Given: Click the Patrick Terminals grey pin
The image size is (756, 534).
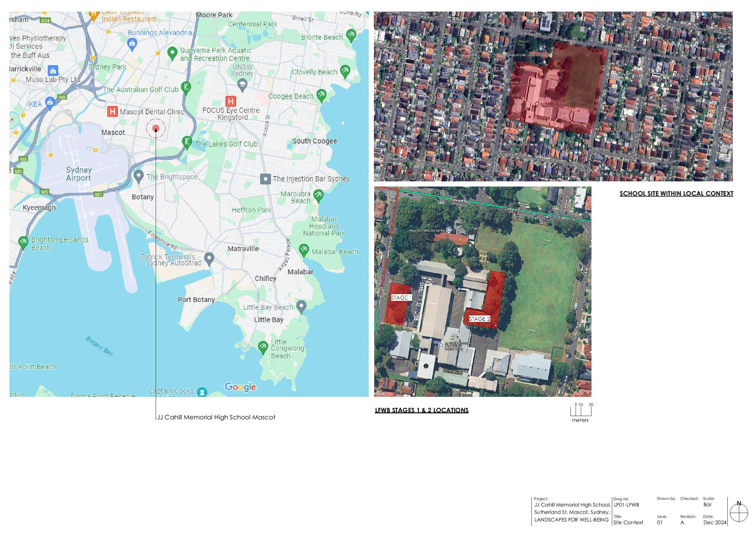Looking at the screenshot, I should [209, 258].
